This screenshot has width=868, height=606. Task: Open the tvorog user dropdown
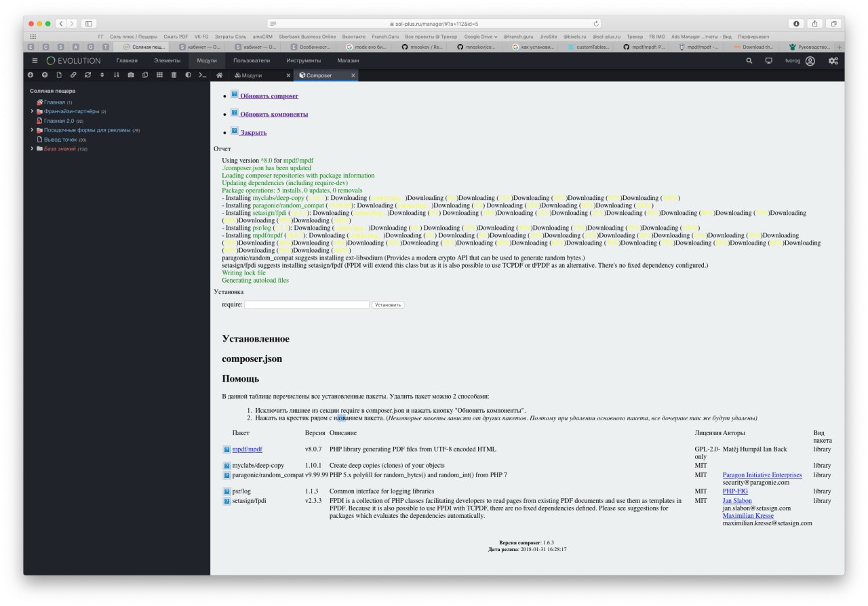800,61
